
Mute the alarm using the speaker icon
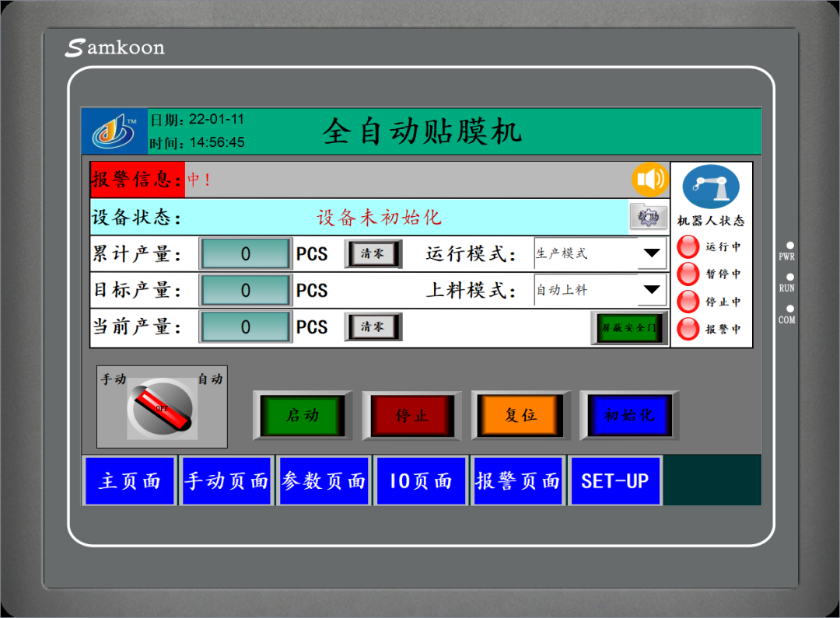coord(649,180)
